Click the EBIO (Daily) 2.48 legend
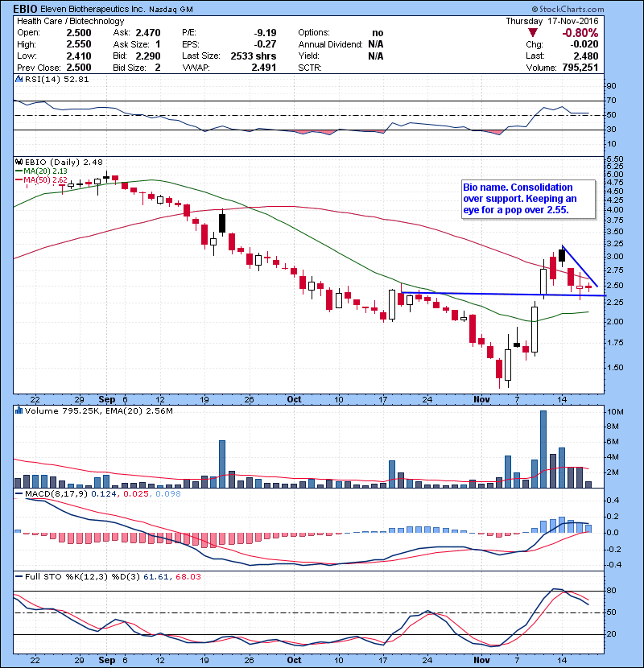The image size is (644, 668). [x=64, y=162]
